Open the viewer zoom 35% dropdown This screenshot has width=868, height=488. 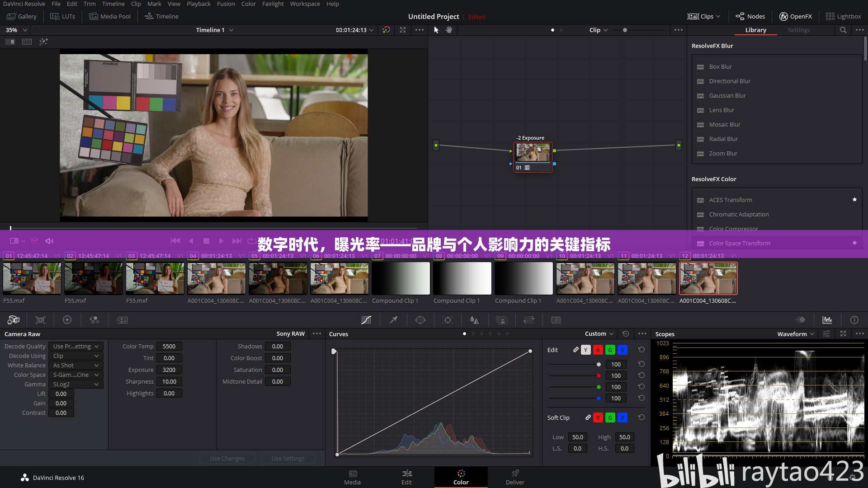[x=16, y=30]
